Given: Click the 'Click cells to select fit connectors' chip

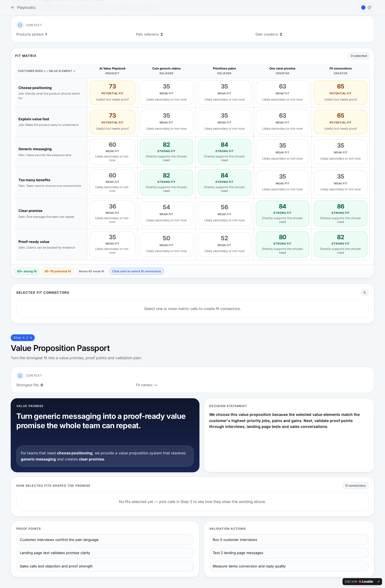Looking at the screenshot, I should coord(136,271).
